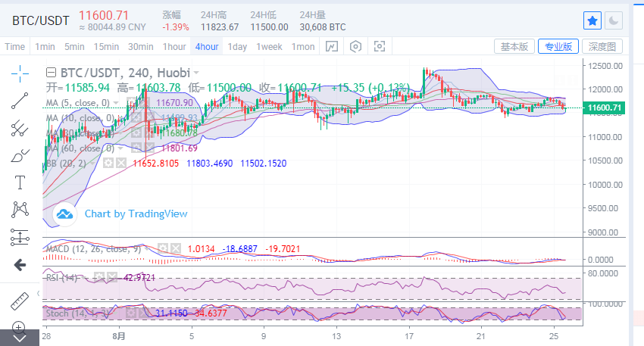Select the brush drawing tool

pyautogui.click(x=20, y=155)
